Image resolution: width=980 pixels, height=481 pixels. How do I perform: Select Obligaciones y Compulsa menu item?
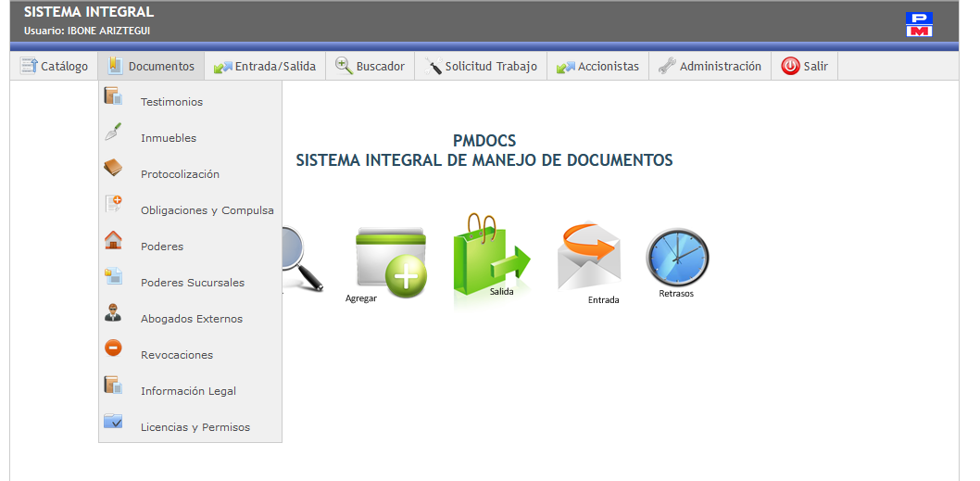[207, 210]
